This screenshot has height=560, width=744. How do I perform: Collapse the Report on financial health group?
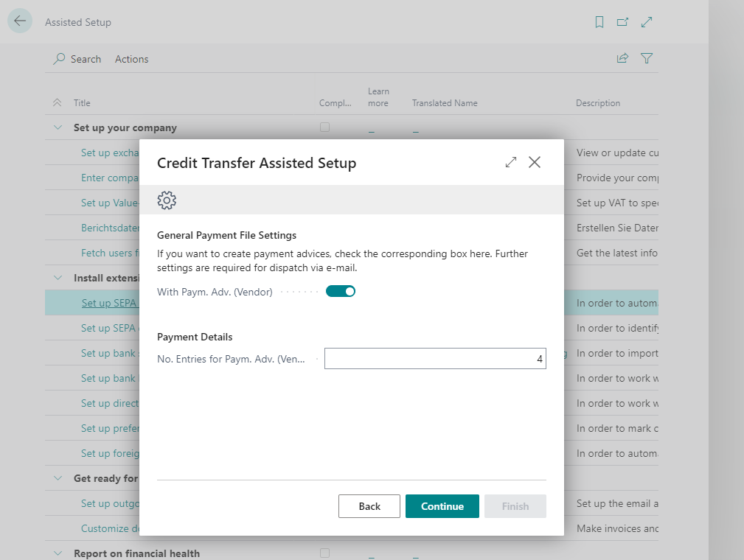58,553
